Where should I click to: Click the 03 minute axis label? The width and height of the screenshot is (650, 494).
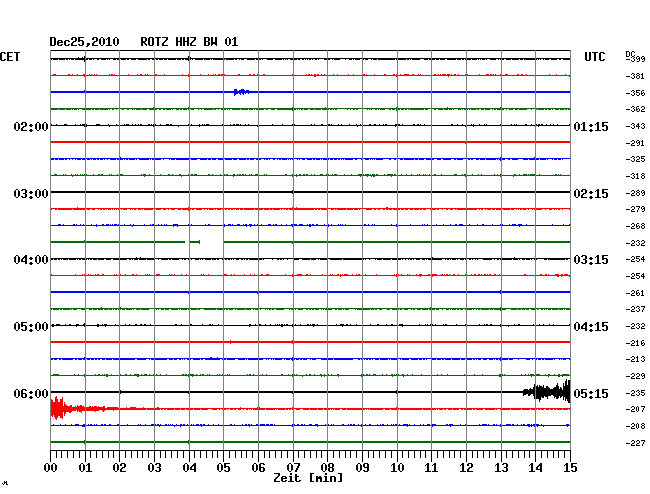(x=154, y=468)
